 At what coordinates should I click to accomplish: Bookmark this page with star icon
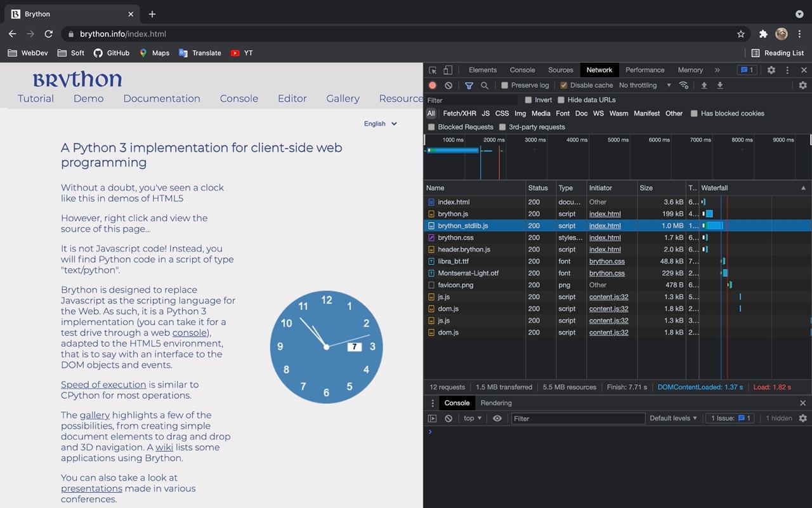(x=741, y=34)
